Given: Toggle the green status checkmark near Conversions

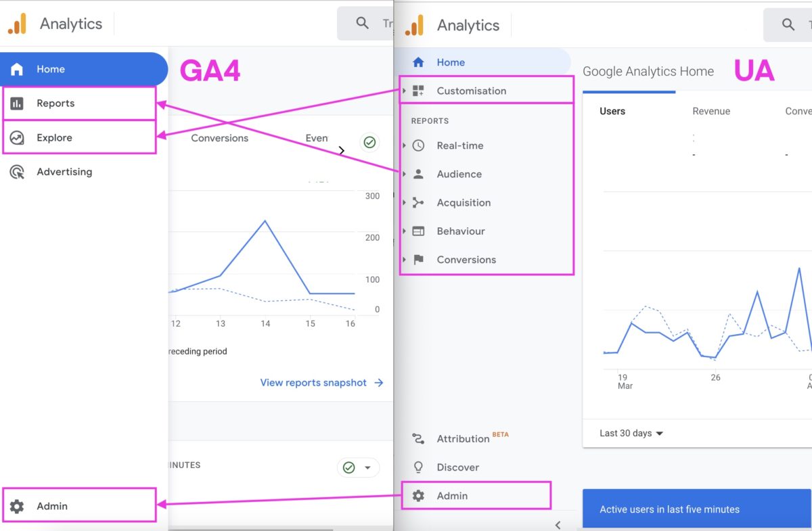Looking at the screenshot, I should [369, 143].
